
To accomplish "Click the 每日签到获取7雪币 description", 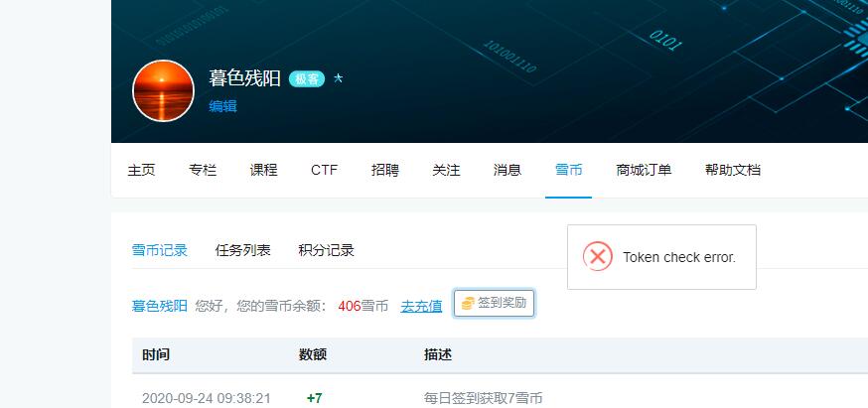I will (484, 398).
